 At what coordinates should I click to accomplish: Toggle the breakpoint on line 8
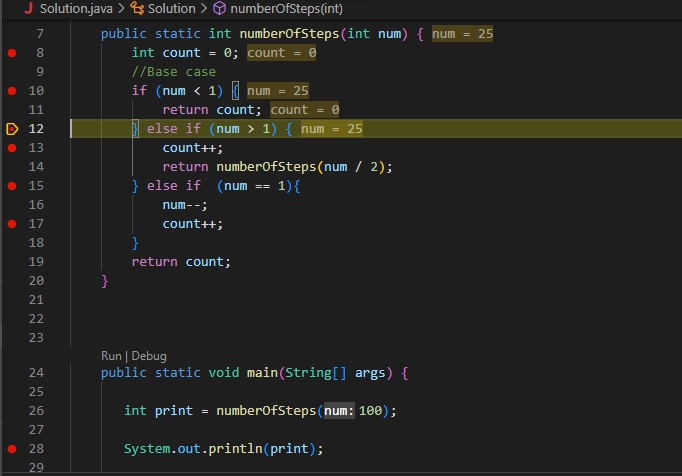pos(12,53)
